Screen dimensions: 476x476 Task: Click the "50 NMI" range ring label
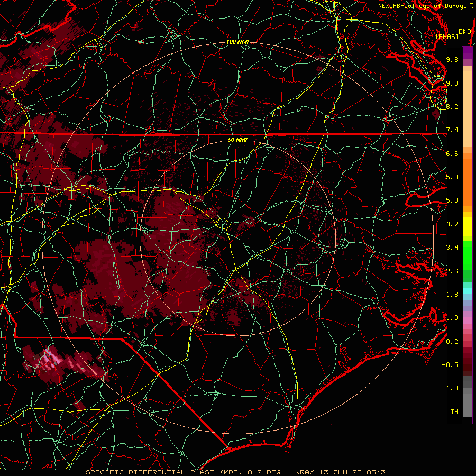coord(237,140)
